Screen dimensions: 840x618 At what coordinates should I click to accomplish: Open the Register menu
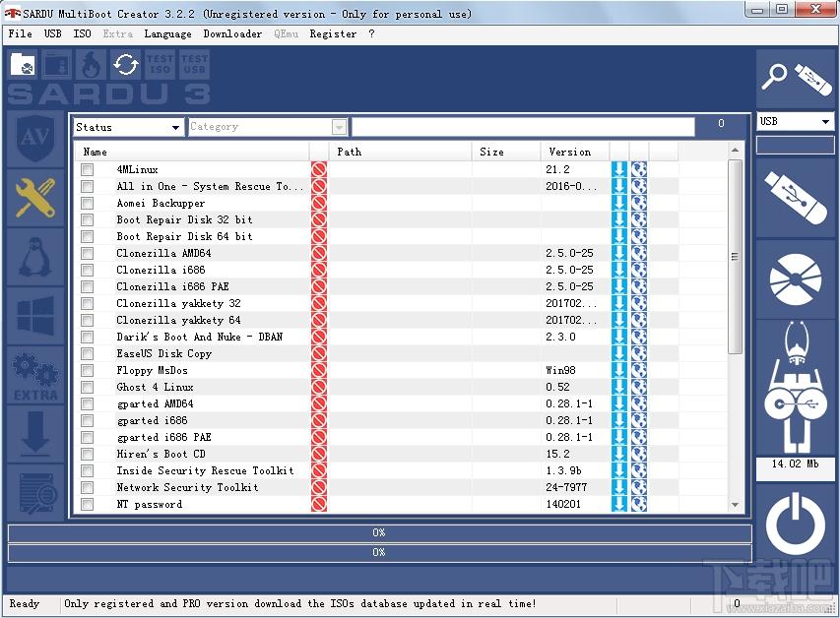[333, 33]
